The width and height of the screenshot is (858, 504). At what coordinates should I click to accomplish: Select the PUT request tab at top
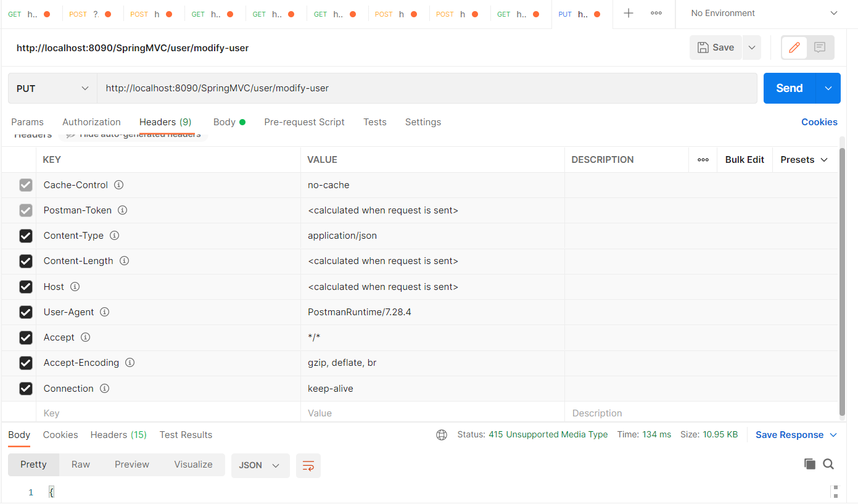coord(582,14)
